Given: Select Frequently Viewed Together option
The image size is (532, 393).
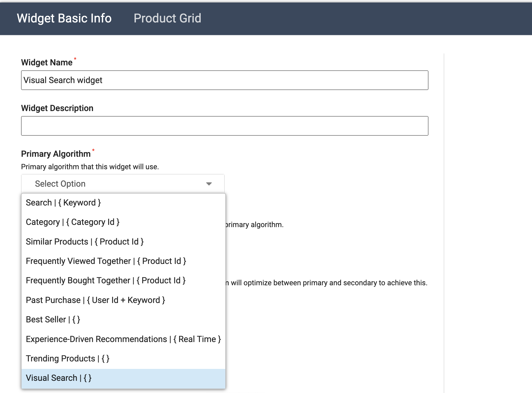Looking at the screenshot, I should [106, 261].
